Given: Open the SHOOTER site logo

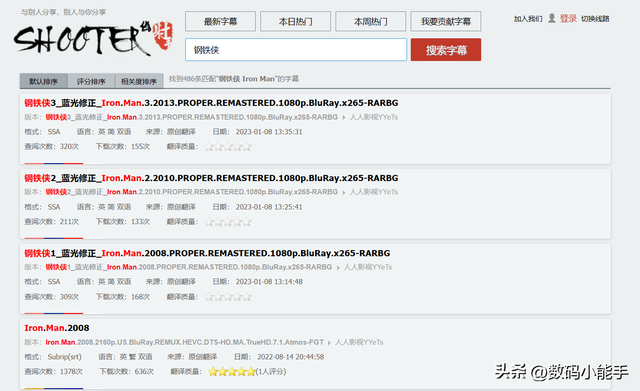Looking at the screenshot, I should click(x=93, y=38).
